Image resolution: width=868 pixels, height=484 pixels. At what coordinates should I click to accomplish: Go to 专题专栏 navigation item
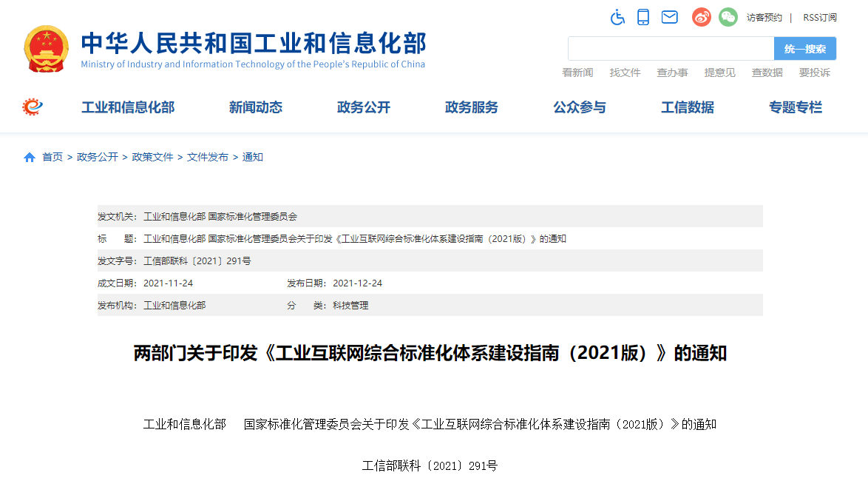(x=795, y=107)
